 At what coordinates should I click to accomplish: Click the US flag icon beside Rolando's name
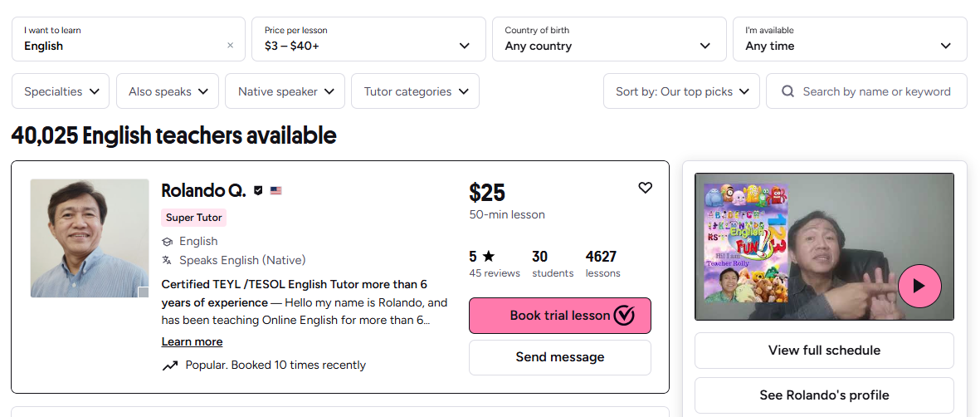click(275, 190)
